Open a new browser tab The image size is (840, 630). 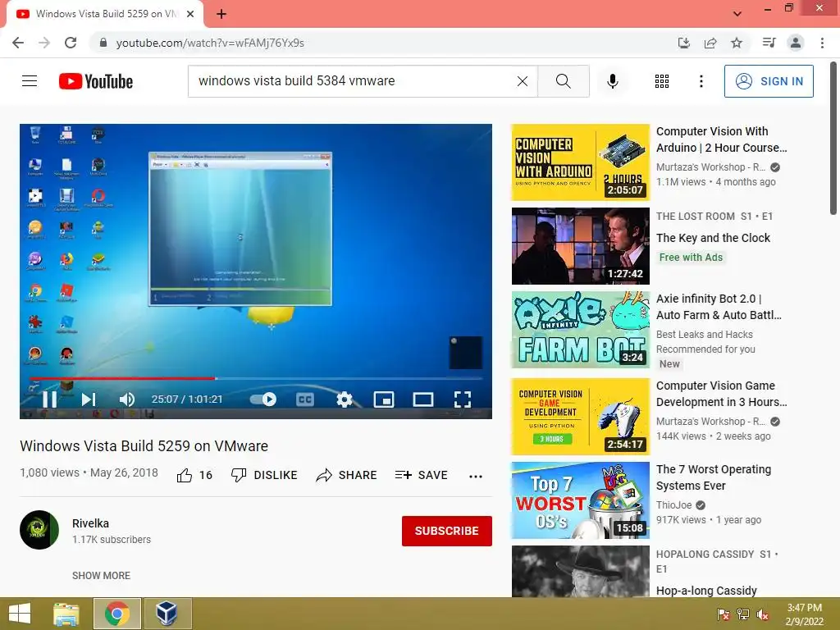tap(221, 14)
